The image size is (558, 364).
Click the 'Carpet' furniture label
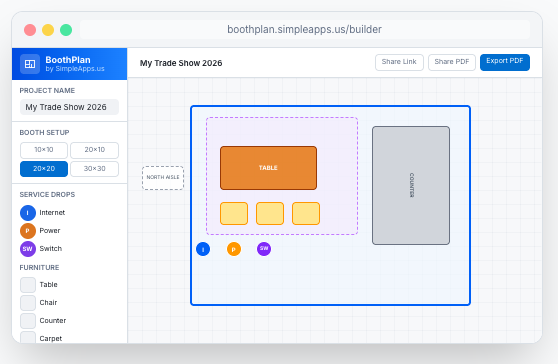(x=51, y=338)
